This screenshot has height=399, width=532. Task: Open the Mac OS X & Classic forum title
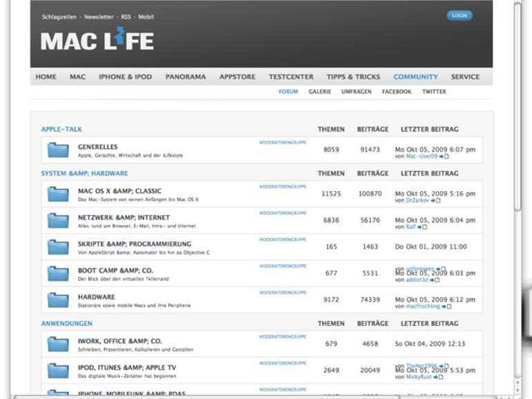tap(120, 191)
